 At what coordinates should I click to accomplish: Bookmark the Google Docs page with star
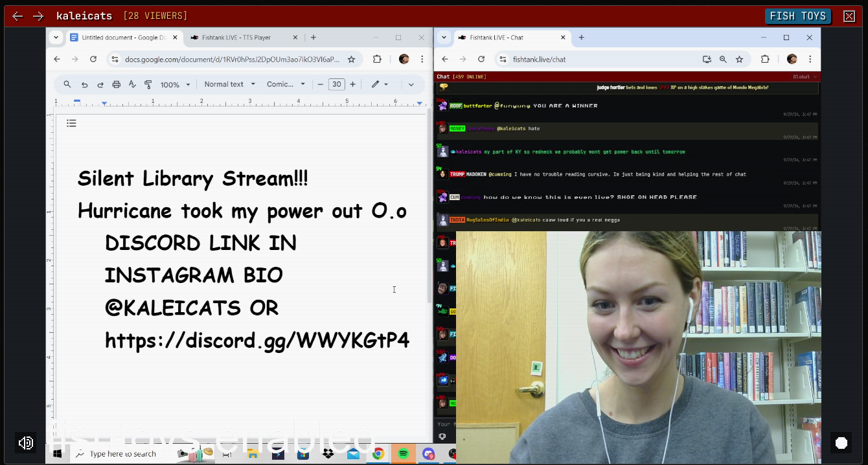[352, 59]
